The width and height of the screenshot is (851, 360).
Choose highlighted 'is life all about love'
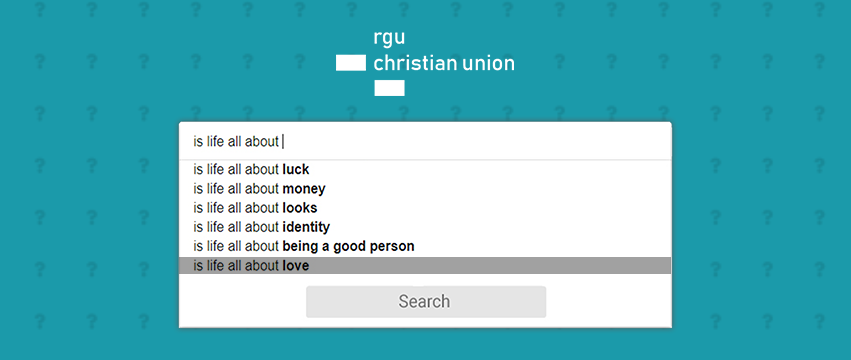pyautogui.click(x=425, y=266)
